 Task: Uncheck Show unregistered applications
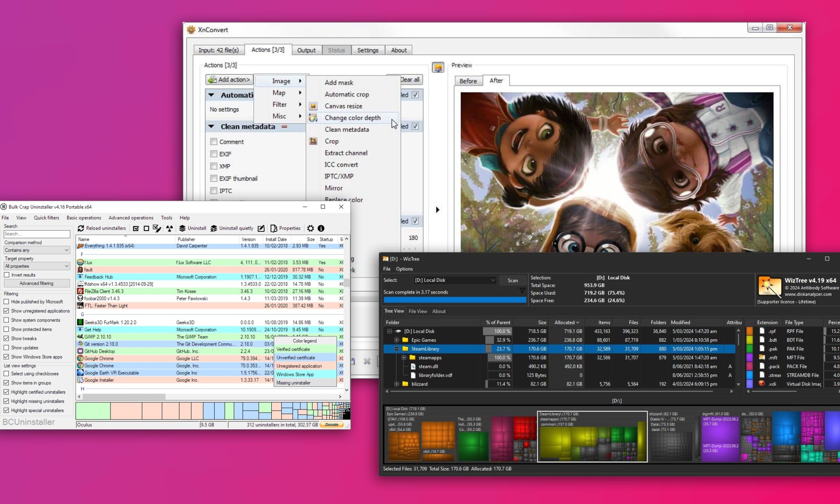6,311
